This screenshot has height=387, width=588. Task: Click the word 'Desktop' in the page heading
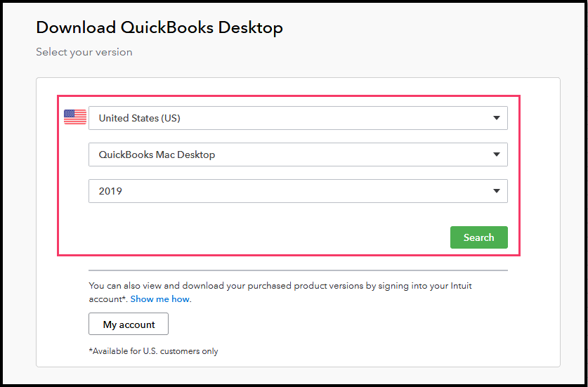[x=250, y=28]
